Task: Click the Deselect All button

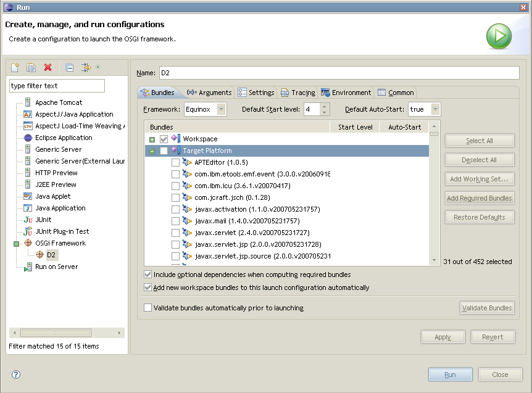Action: click(480, 160)
